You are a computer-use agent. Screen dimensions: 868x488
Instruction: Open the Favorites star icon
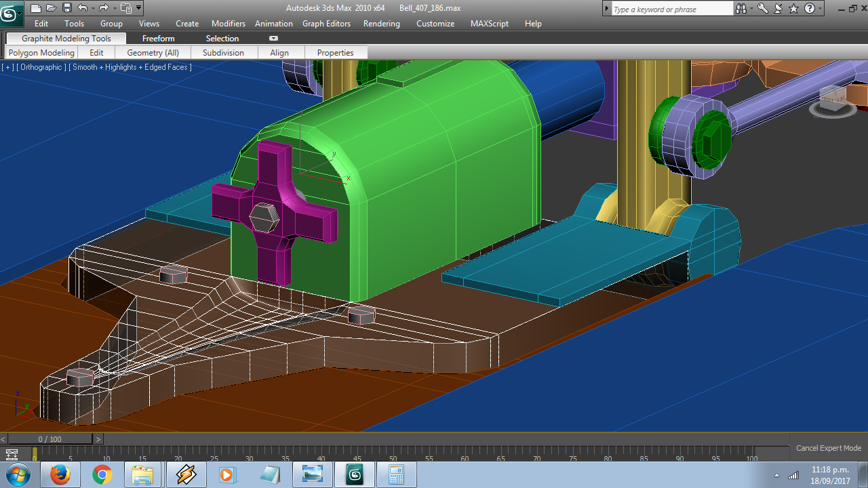[793, 9]
